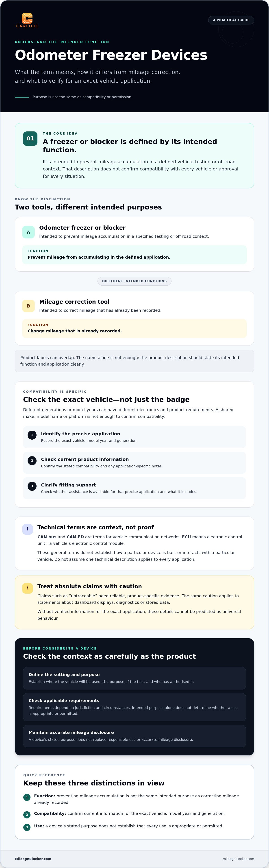This screenshot has height=868, width=269.
Task: Click the MileageBlocker.com footer brand name
Action: pyautogui.click(x=33, y=859)
